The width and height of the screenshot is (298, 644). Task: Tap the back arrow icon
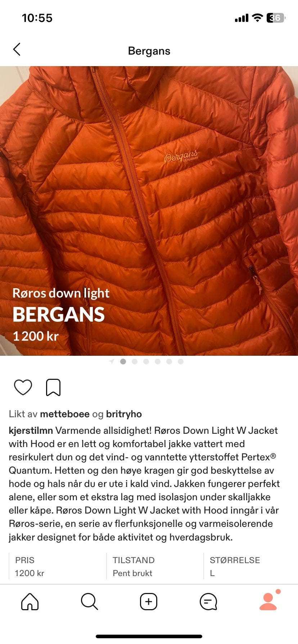(x=17, y=50)
